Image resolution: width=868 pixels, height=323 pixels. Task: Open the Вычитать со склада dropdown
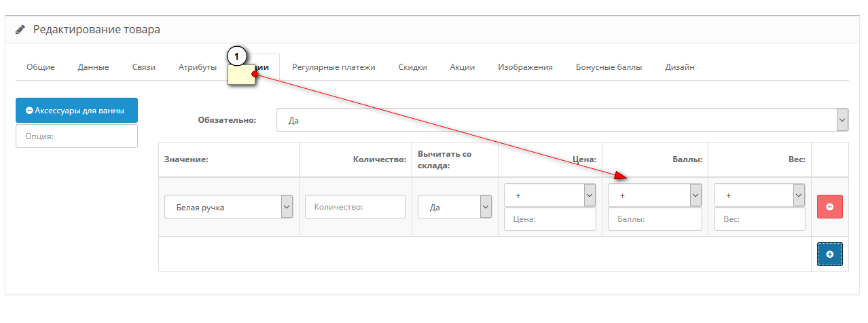coord(454,207)
